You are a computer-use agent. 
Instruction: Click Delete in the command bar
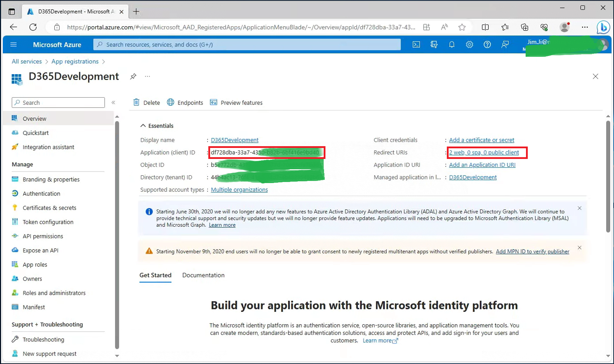[147, 103]
